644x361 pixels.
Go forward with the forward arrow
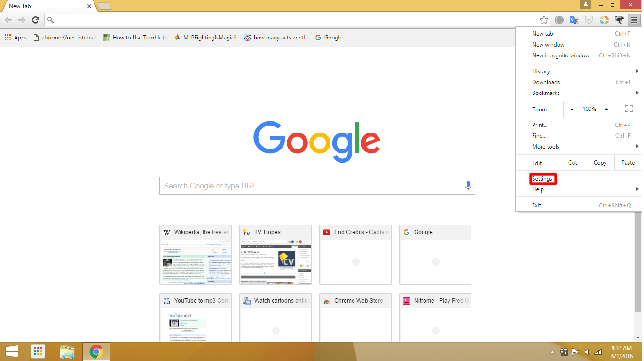coord(22,20)
